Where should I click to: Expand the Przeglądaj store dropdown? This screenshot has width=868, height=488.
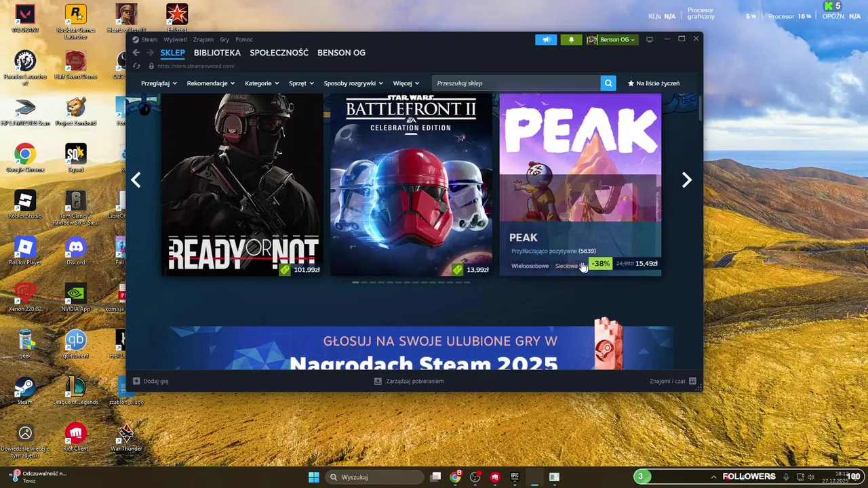click(159, 83)
